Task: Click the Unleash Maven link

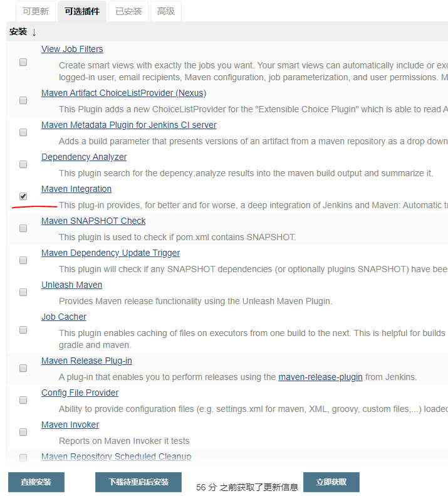Action: point(72,285)
